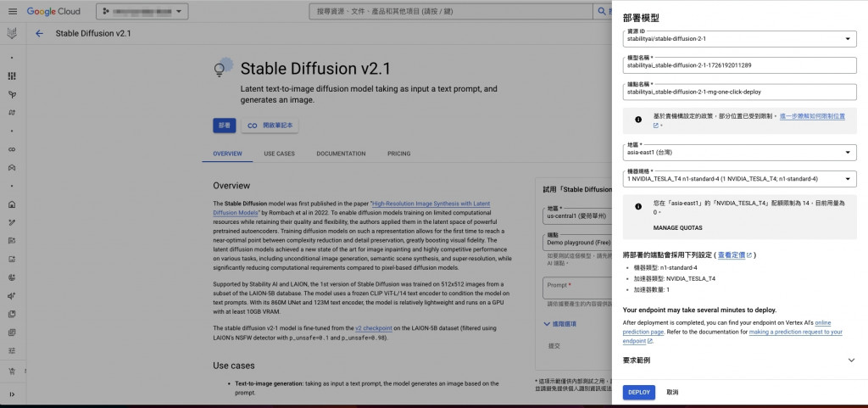The image size is (868, 408).
Task: Click the 加速器類型: NVIDIA_TESLA_T4 line
Action: point(672,278)
